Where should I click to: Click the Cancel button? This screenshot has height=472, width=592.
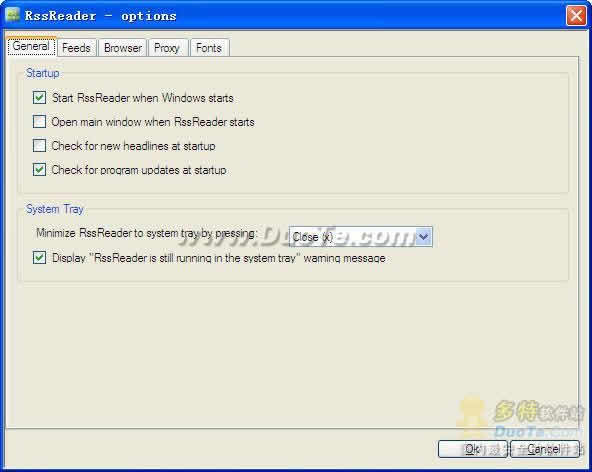(545, 449)
